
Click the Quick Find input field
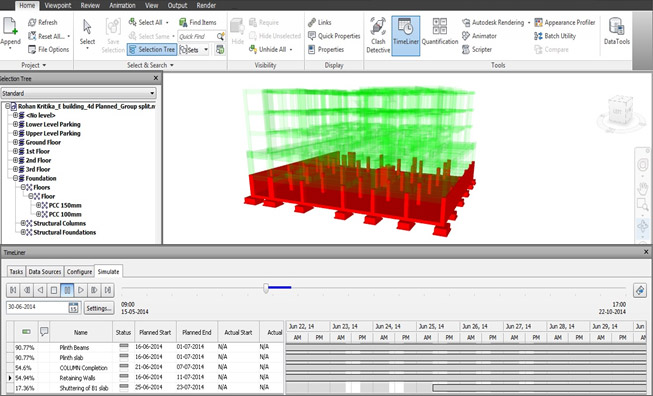click(198, 36)
